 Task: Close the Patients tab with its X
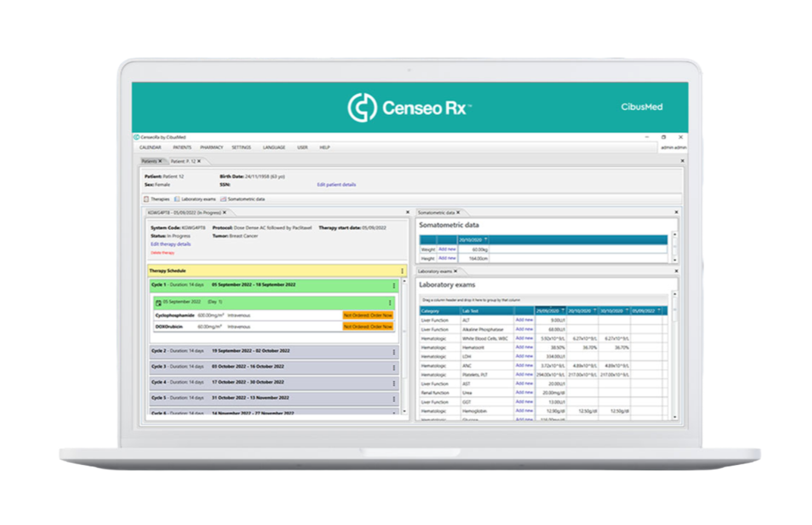(x=160, y=161)
